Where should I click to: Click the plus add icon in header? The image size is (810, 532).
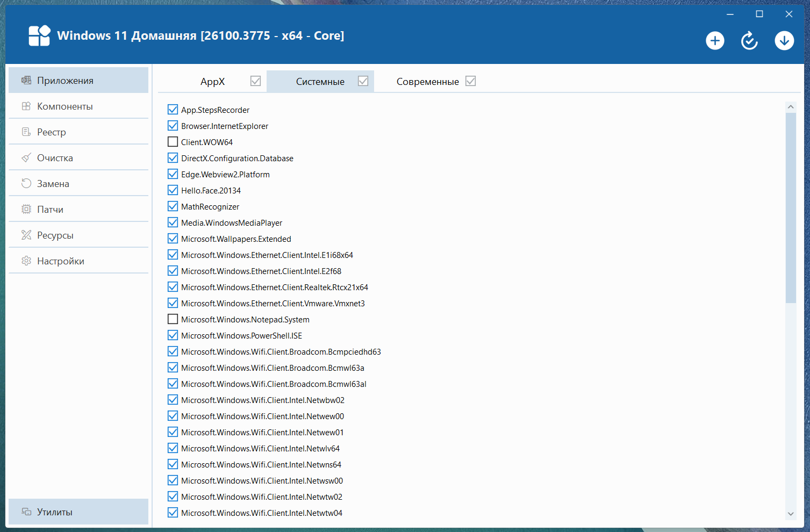click(x=715, y=41)
